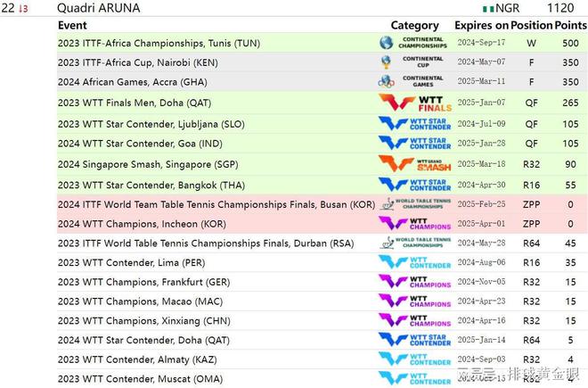This screenshot has width=588, height=388.
Task: Click WTT Champions logo in Macao row
Action: pyautogui.click(x=414, y=301)
